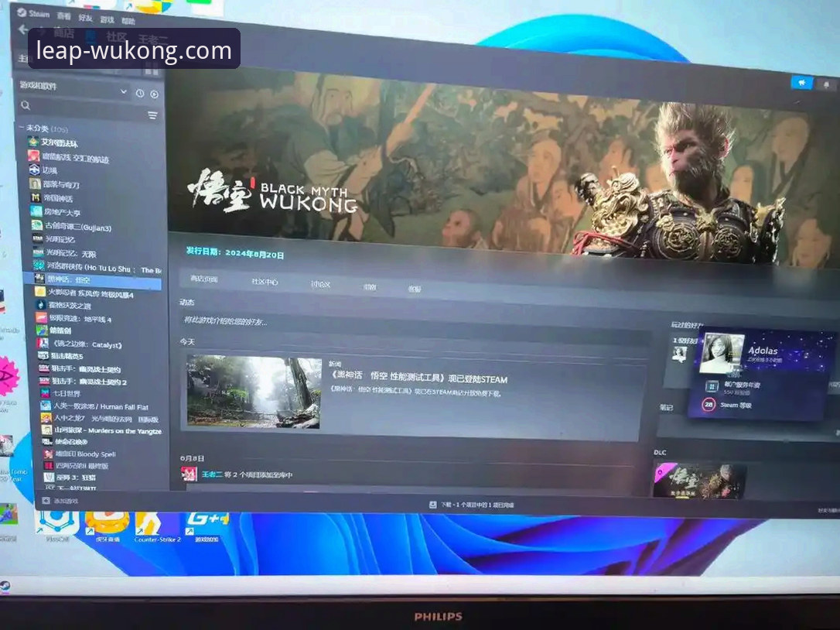Open the 好友 menu
This screenshot has height=630, width=840.
tap(85, 16)
